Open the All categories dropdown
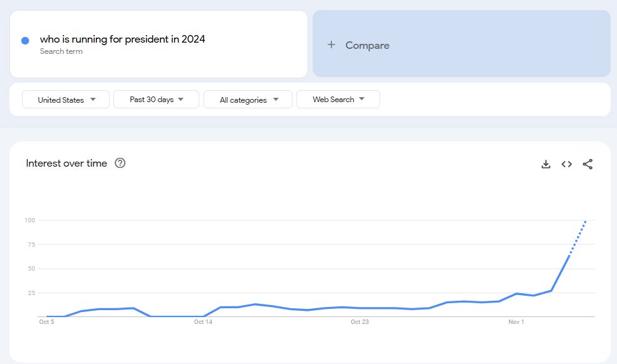 pyautogui.click(x=248, y=100)
